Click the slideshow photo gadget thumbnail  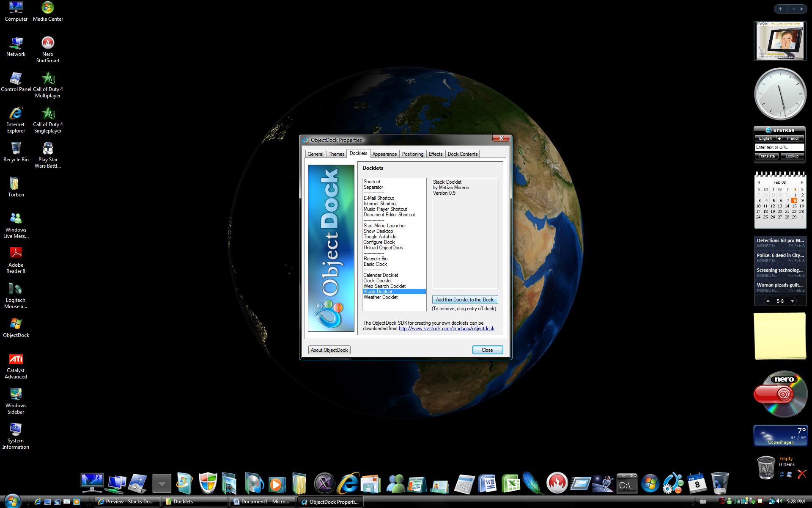[x=780, y=41]
